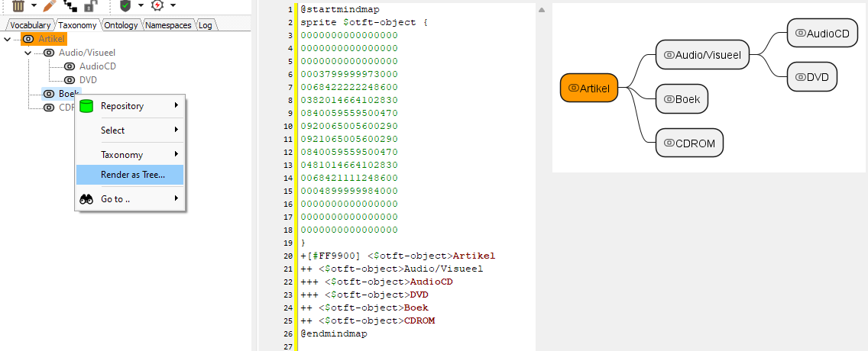868x351 pixels.
Task: Switch to the Vocabulary tab
Action: click(30, 25)
